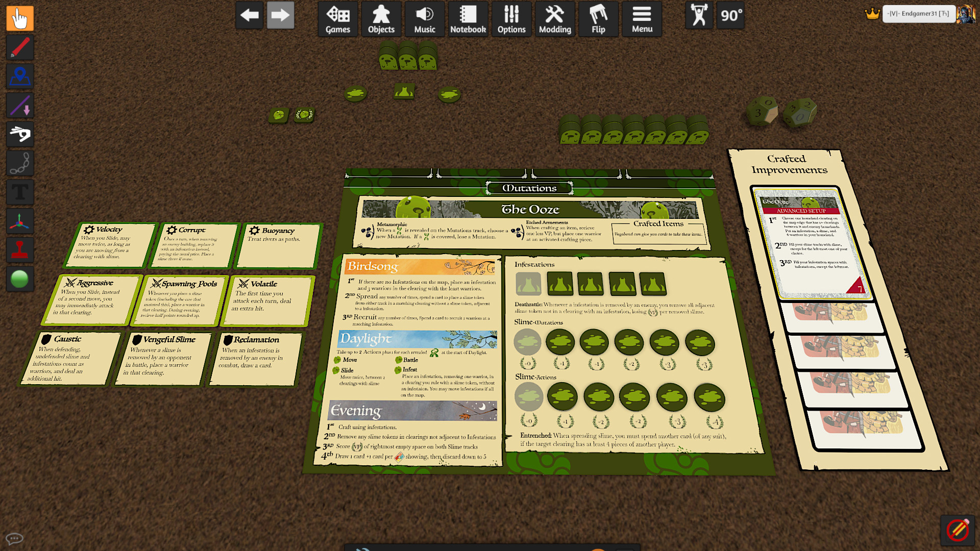Expand the Options menu
The height and width of the screenshot is (551, 980).
[x=511, y=19]
